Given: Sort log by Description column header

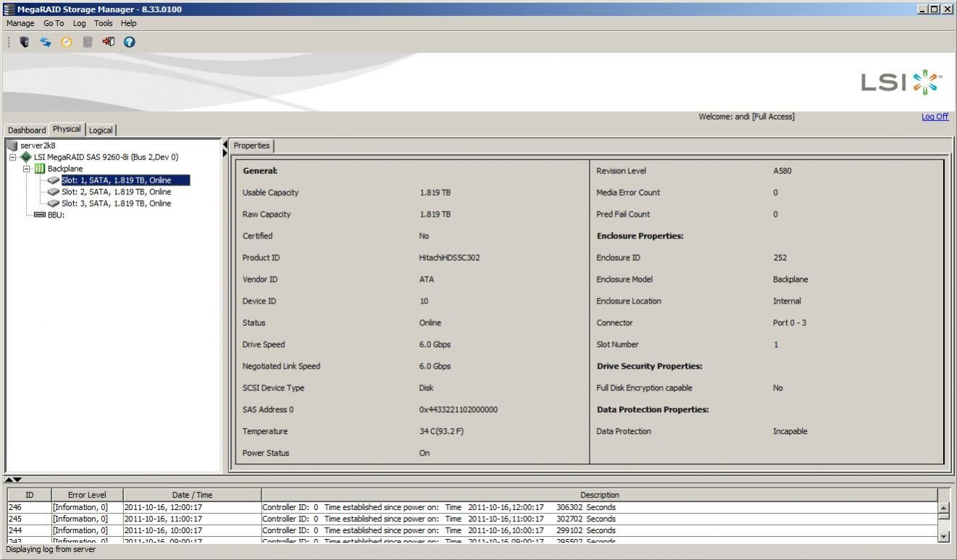Looking at the screenshot, I should [599, 495].
